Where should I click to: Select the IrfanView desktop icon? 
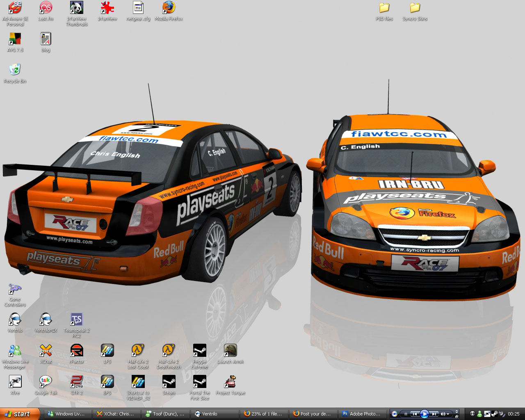pos(107,11)
